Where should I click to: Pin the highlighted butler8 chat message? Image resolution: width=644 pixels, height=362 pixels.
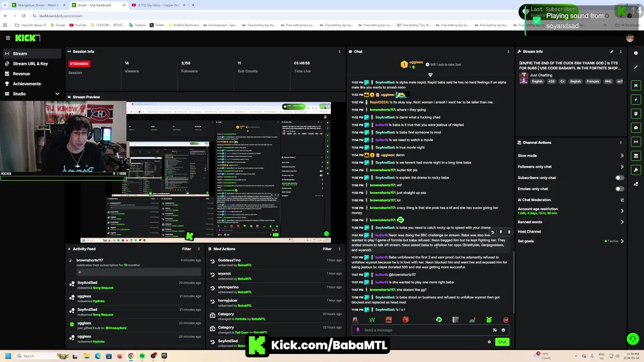501,232
